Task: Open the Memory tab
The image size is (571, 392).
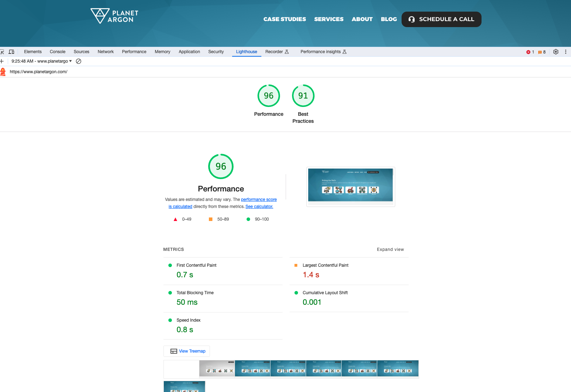Action: [162, 52]
